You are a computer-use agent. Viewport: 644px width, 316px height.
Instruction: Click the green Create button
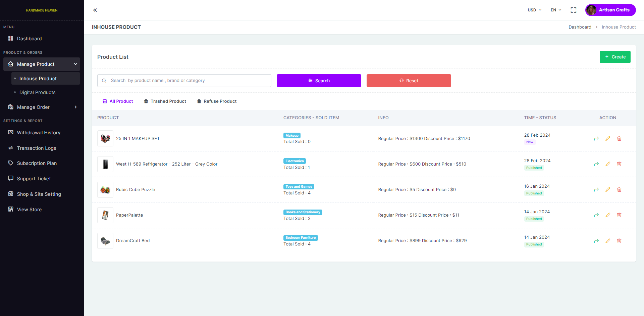(615, 57)
